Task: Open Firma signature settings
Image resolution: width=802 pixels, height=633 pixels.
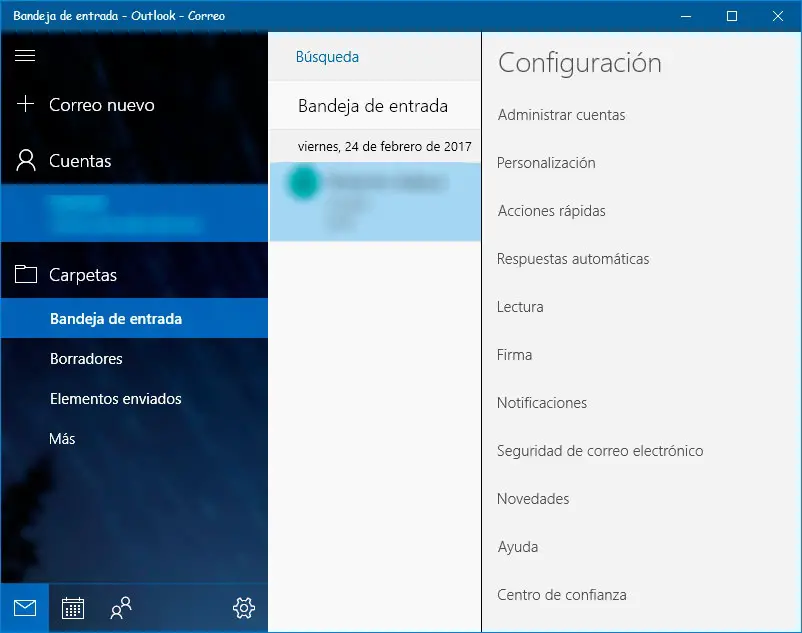Action: click(514, 355)
